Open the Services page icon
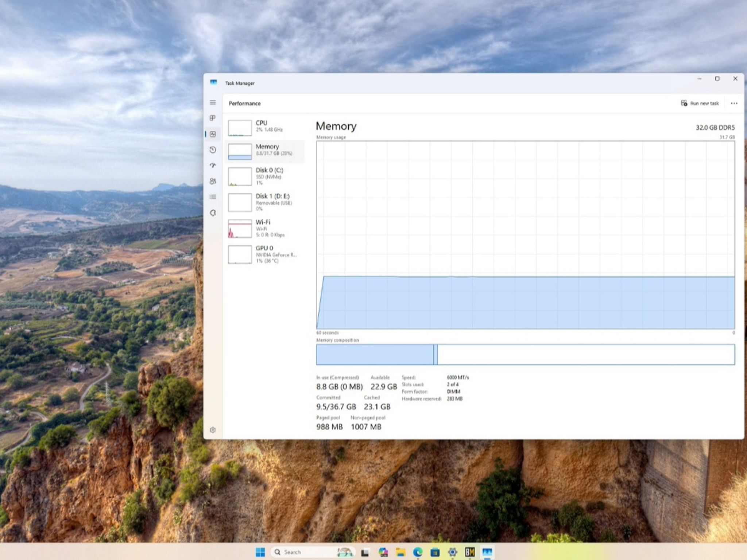 (213, 213)
